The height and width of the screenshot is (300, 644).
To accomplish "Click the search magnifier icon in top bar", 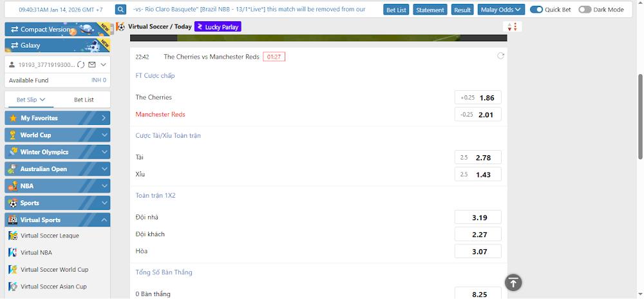I will [121, 10].
